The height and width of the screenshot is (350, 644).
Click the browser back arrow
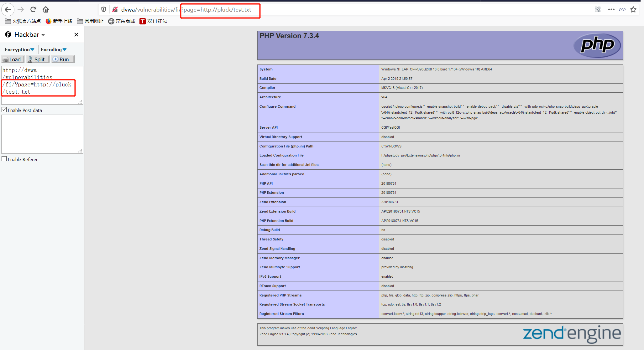point(8,9)
